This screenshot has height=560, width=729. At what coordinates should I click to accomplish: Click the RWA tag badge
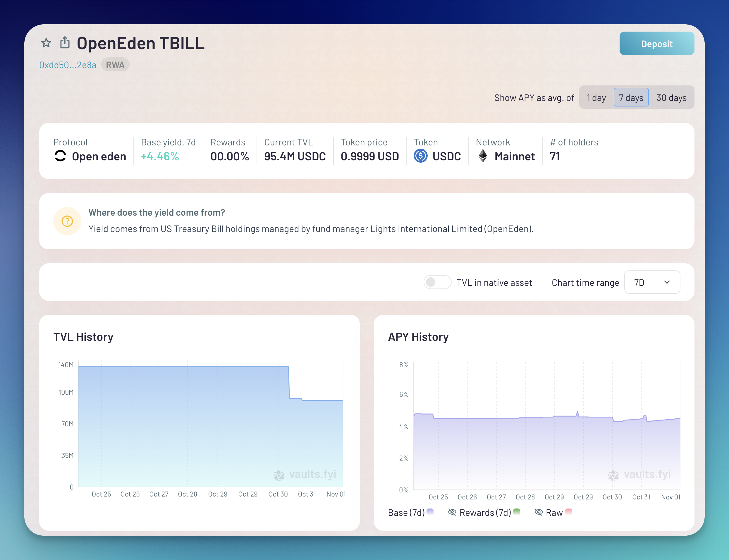point(115,65)
